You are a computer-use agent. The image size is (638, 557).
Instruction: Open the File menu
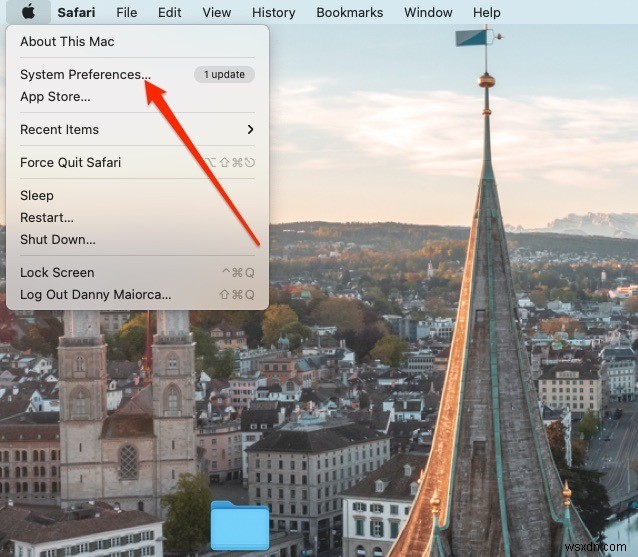point(127,13)
